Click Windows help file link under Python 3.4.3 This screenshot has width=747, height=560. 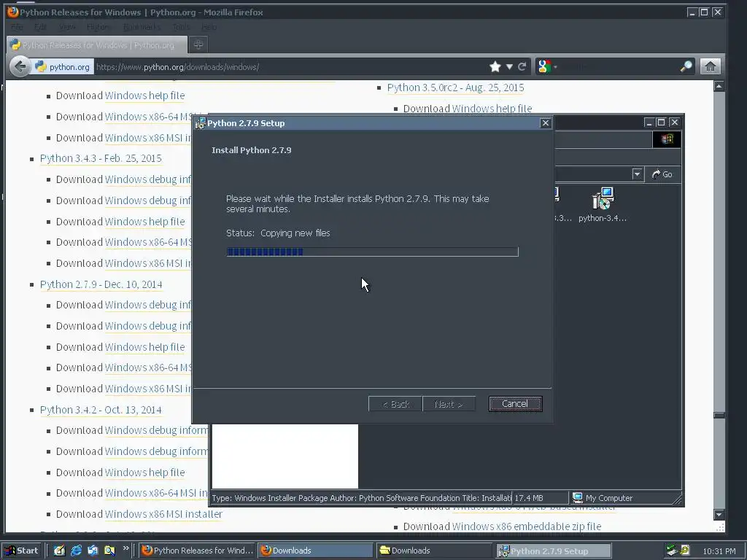(145, 222)
